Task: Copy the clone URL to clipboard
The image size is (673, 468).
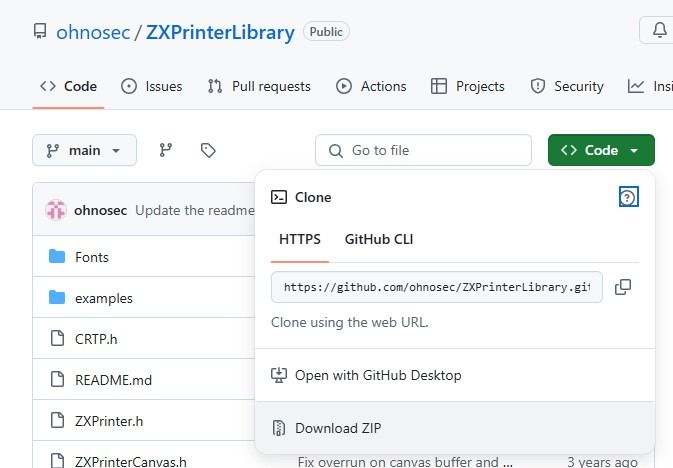Action: [x=623, y=287]
